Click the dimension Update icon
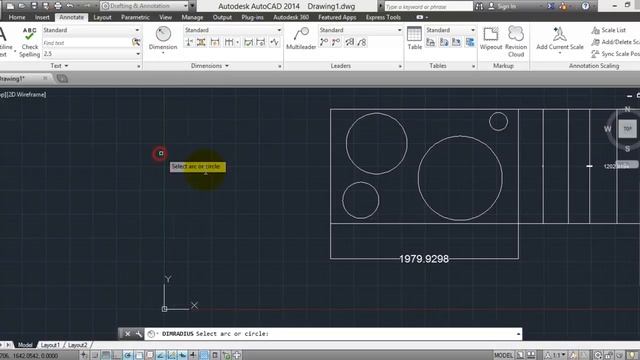 (261, 42)
